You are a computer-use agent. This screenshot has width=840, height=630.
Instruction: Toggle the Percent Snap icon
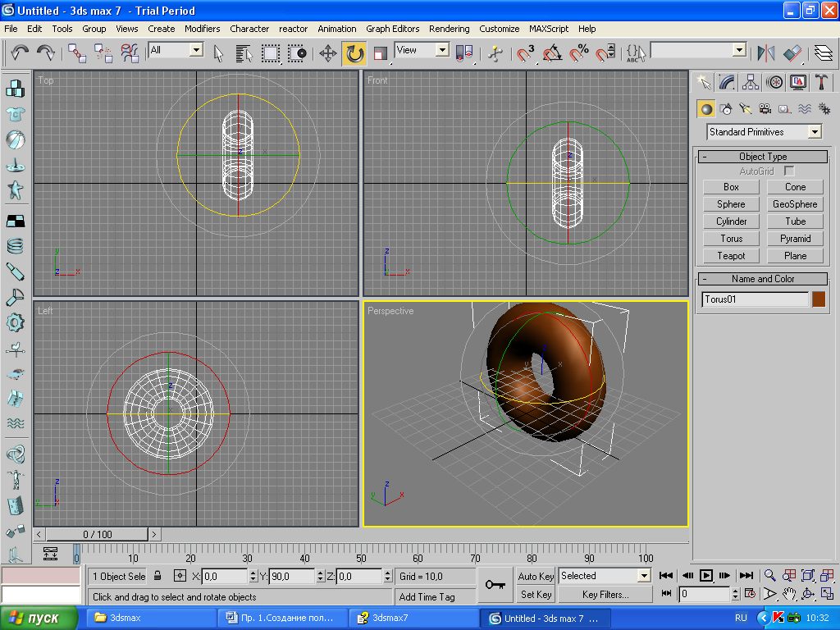click(x=578, y=53)
